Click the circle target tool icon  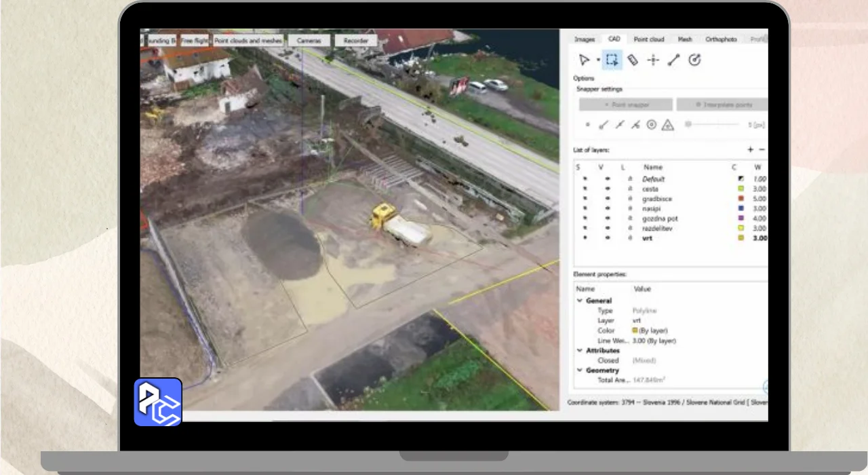[x=694, y=60]
